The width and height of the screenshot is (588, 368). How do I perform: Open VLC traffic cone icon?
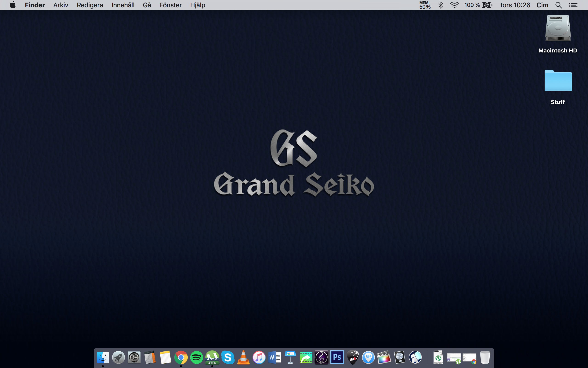243,357
